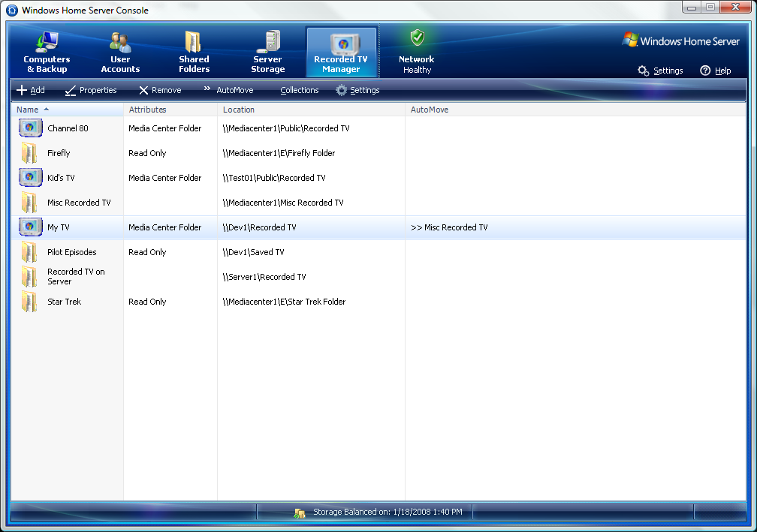Sort by the Attributes column header
Viewport: 757px width, 532px height.
170,110
